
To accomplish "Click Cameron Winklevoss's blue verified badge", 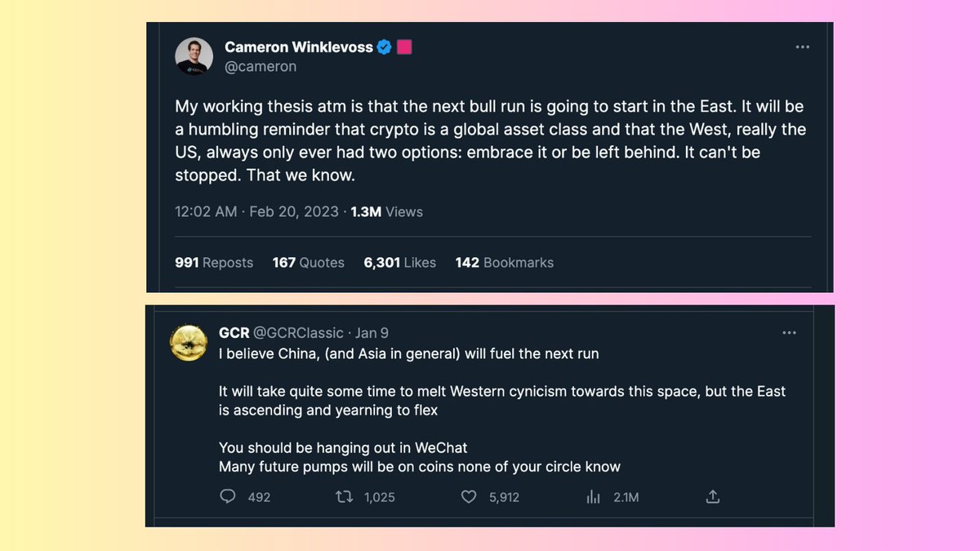I will coord(384,47).
